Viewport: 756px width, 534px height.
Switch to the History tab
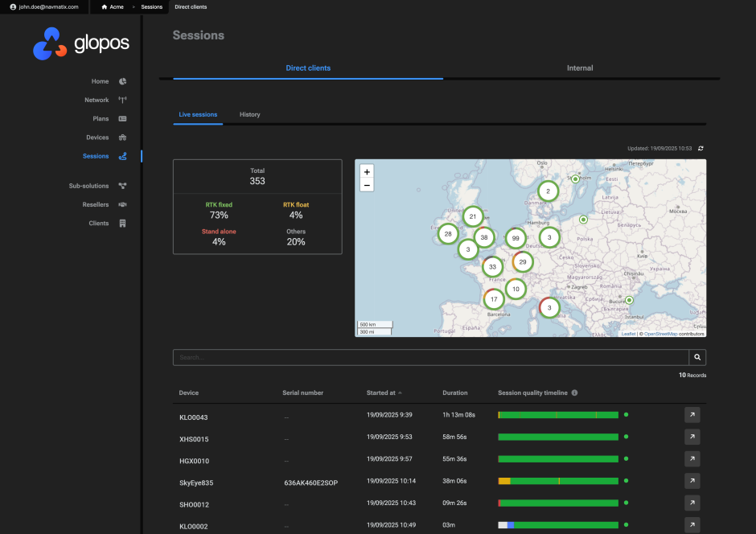(x=249, y=115)
